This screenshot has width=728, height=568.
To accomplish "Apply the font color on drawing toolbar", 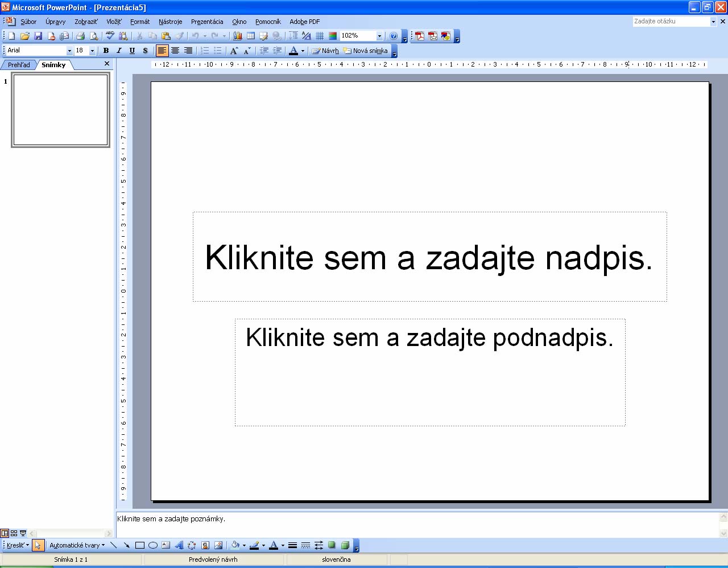I will 274,545.
